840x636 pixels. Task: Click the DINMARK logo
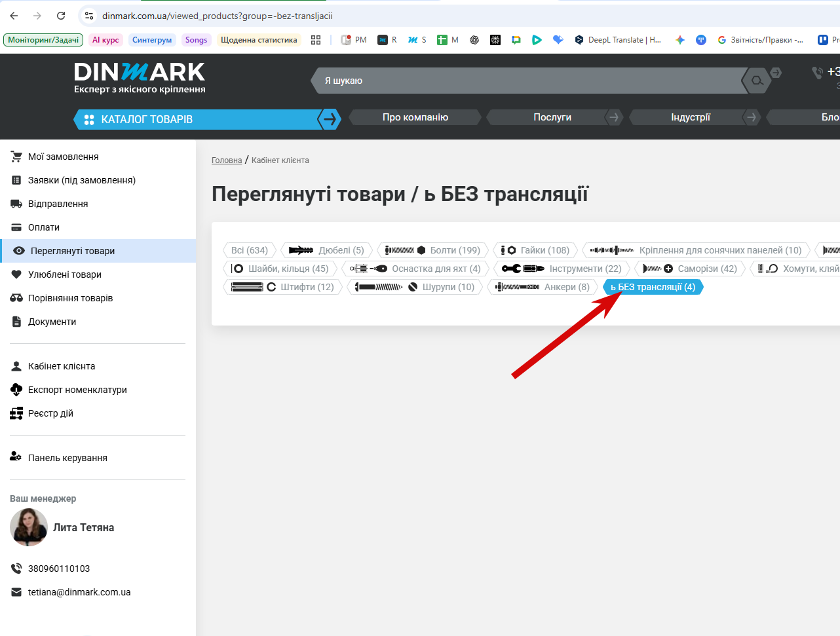point(140,78)
